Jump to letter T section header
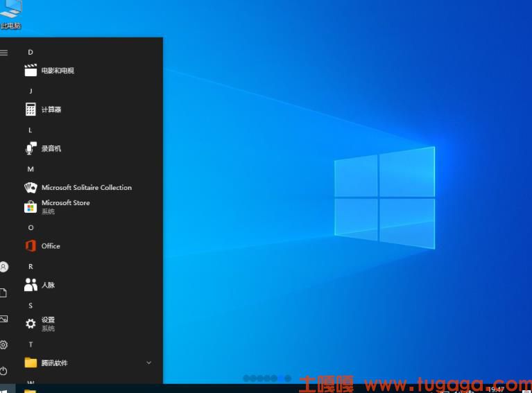 coord(31,344)
